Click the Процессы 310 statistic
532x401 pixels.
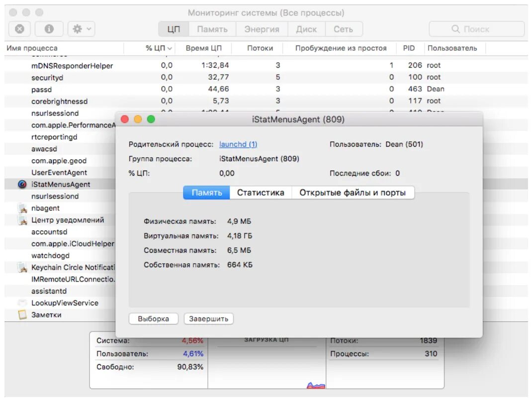[x=384, y=354]
